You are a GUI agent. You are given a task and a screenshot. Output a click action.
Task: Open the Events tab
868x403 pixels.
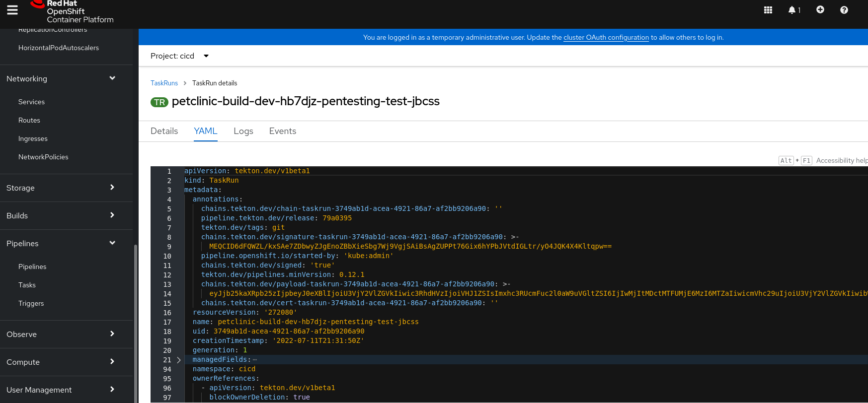[283, 131]
